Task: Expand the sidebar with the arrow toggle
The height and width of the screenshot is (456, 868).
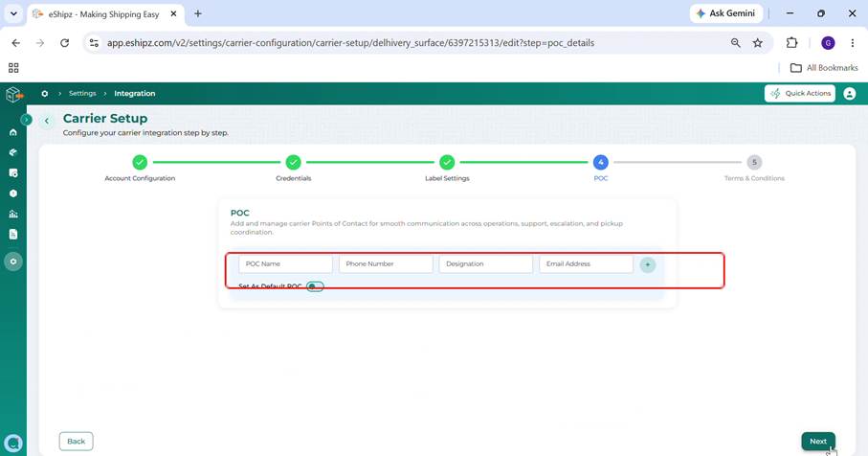Action: point(26,119)
